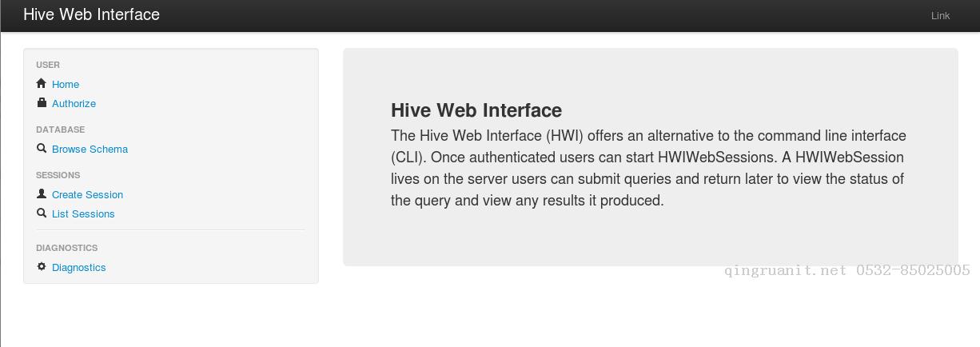This screenshot has height=347, width=980.
Task: Open the Diagnostics link
Action: (78, 267)
